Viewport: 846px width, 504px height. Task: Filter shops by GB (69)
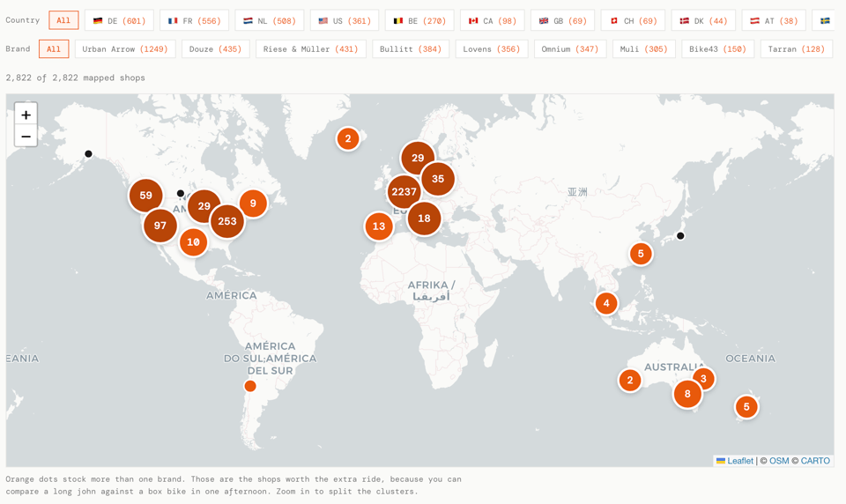(x=563, y=20)
